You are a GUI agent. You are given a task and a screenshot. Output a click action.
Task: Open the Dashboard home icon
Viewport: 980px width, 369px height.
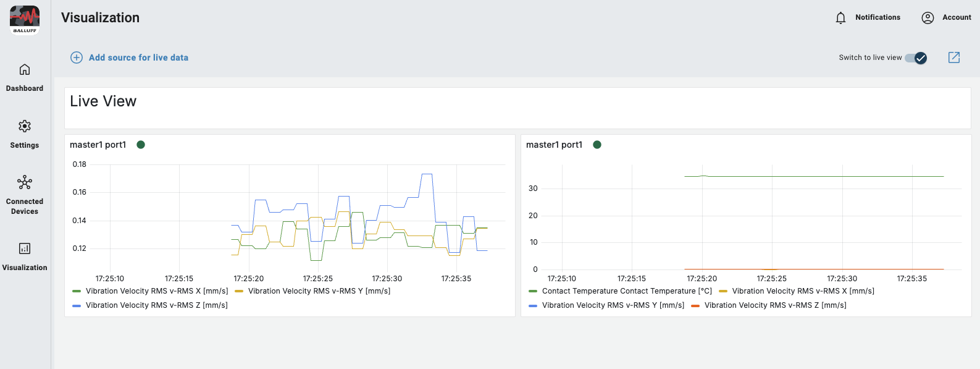coord(25,69)
